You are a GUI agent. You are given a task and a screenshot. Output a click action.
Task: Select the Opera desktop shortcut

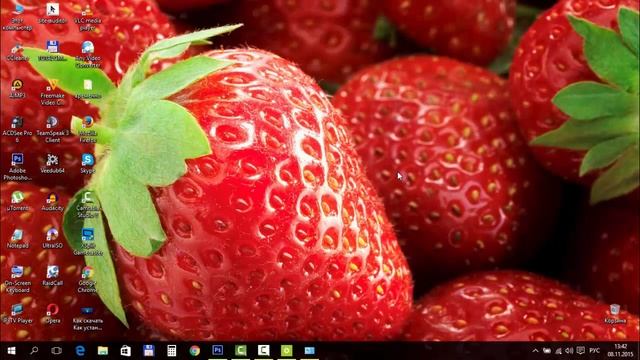click(52, 314)
